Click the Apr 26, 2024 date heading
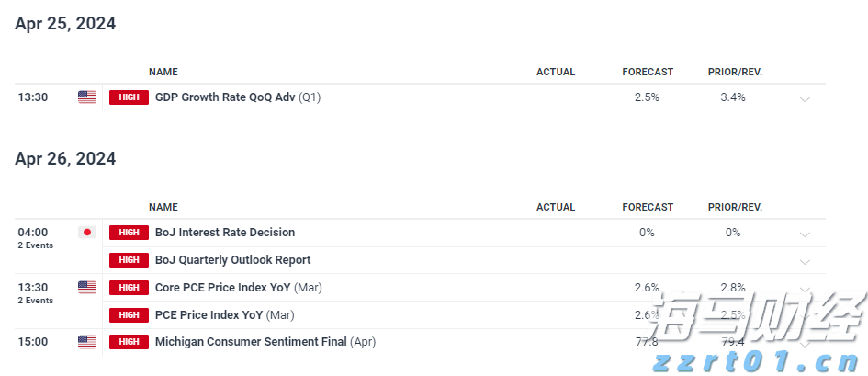This screenshot has height=376, width=868. coord(65,159)
